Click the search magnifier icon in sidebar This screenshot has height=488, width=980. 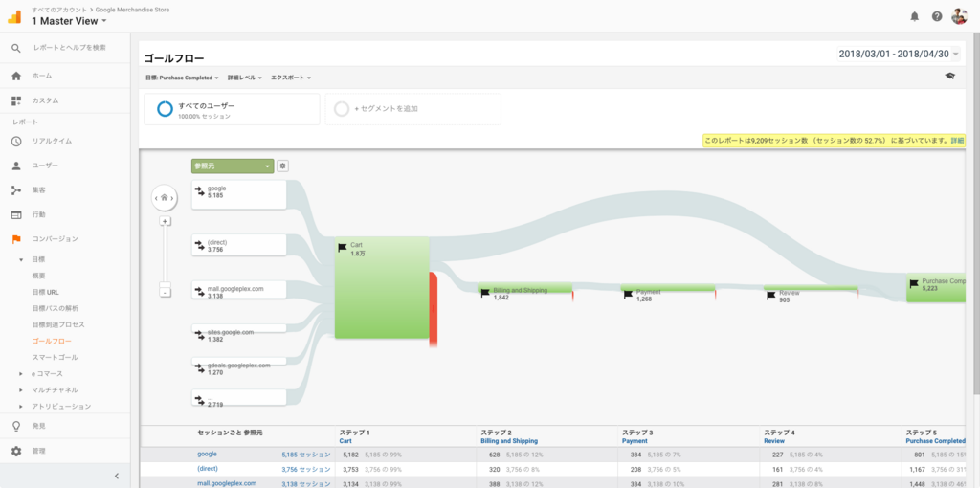pyautogui.click(x=16, y=48)
